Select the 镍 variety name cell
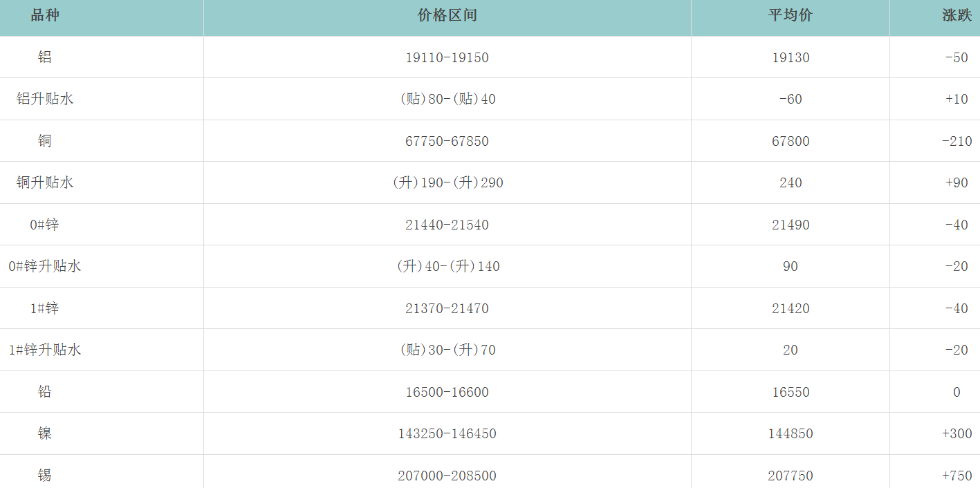The height and width of the screenshot is (488, 980). coord(45,433)
